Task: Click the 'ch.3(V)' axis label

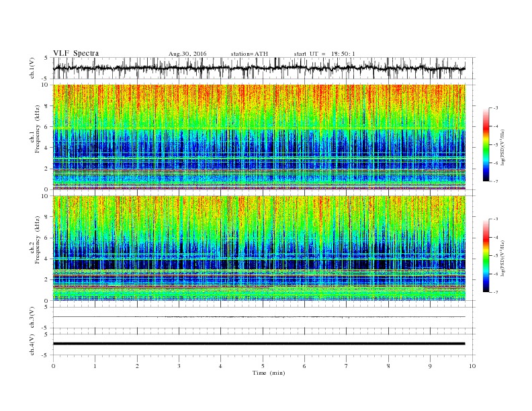Action: tap(32, 318)
